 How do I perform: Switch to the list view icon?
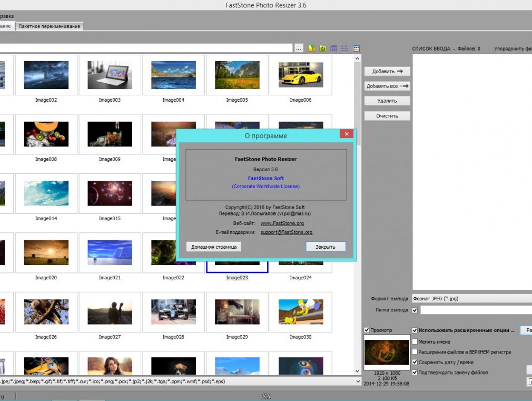[x=344, y=48]
